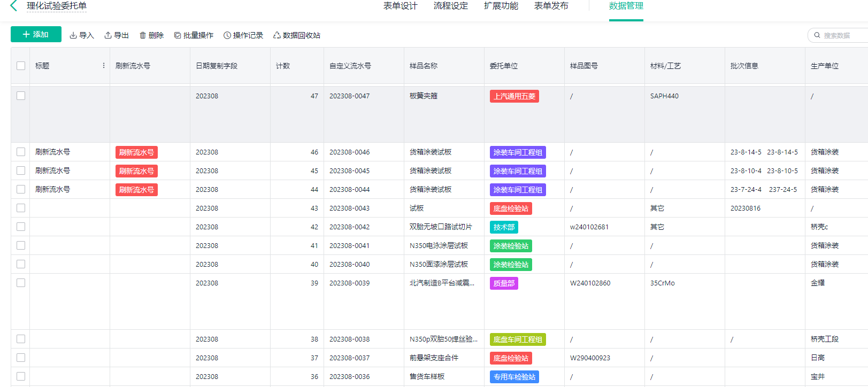Open 操作记录 operation history
This screenshot has width=868, height=387.
point(243,35)
